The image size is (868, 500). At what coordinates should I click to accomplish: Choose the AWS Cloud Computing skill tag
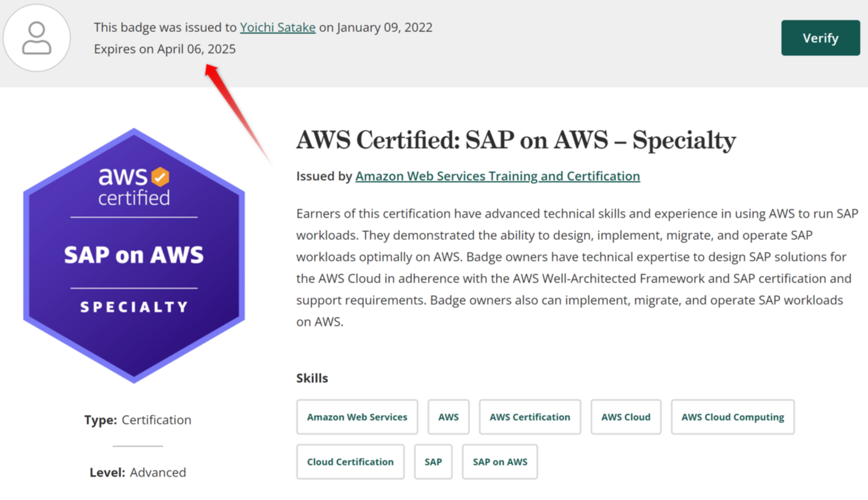[x=732, y=417]
